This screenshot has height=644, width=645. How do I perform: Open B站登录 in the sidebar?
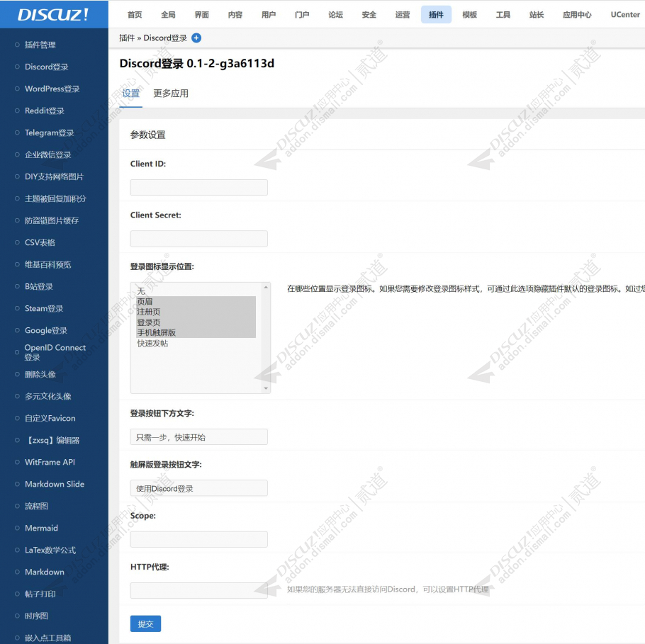click(39, 286)
